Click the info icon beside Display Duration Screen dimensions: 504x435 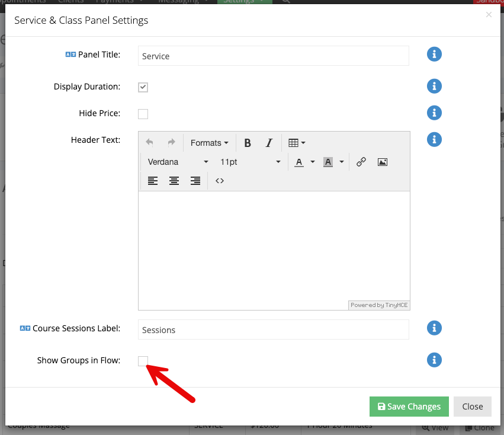click(x=434, y=86)
